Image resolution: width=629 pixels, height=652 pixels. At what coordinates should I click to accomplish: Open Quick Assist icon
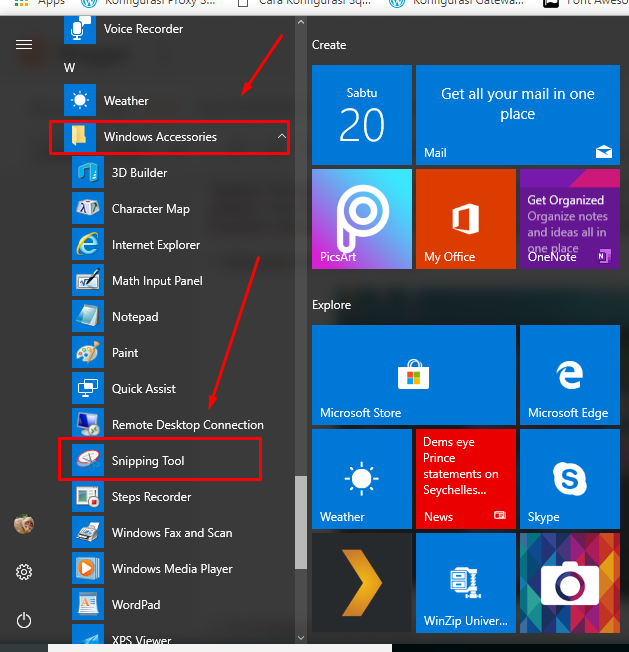[x=88, y=388]
